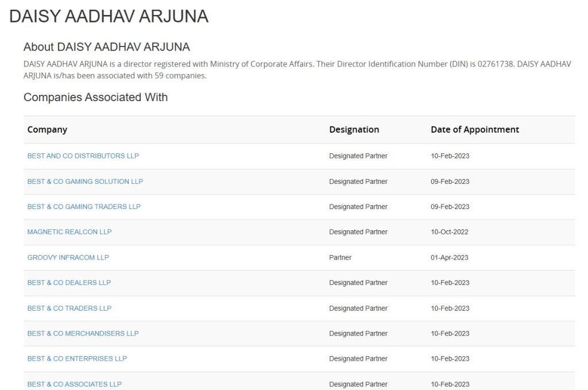Screen dimensions: 588x390
Task: Click the Company column header
Action: pyautogui.click(x=47, y=130)
